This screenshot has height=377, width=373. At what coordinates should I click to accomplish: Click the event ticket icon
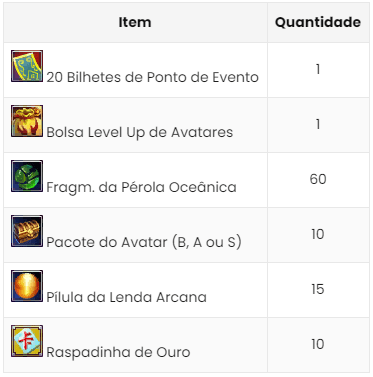click(27, 66)
